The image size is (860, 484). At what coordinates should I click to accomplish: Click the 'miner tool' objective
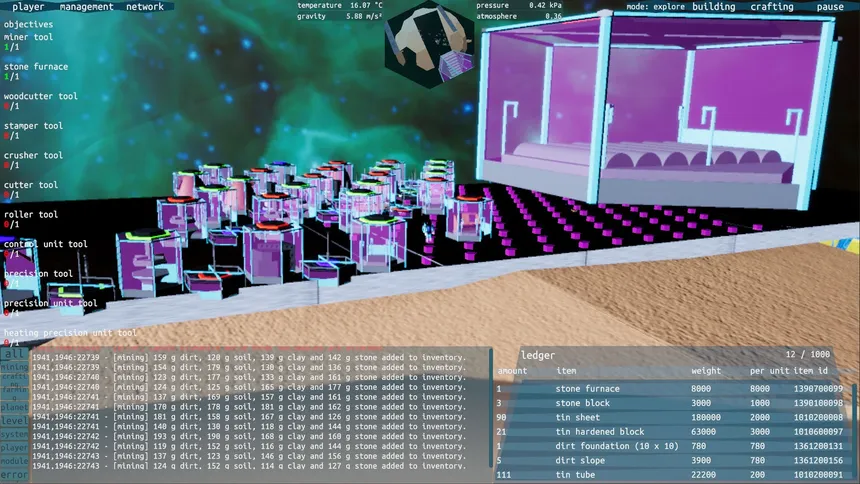(28, 37)
